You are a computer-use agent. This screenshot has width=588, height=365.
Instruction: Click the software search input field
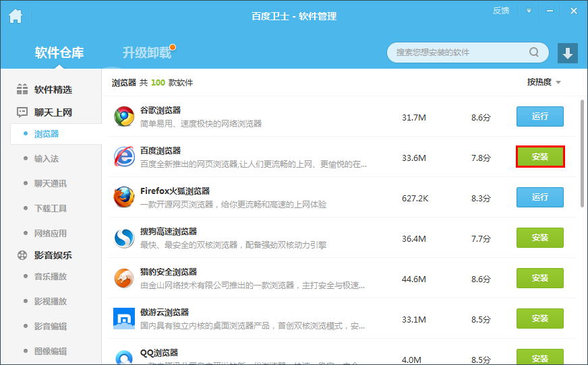coord(461,53)
